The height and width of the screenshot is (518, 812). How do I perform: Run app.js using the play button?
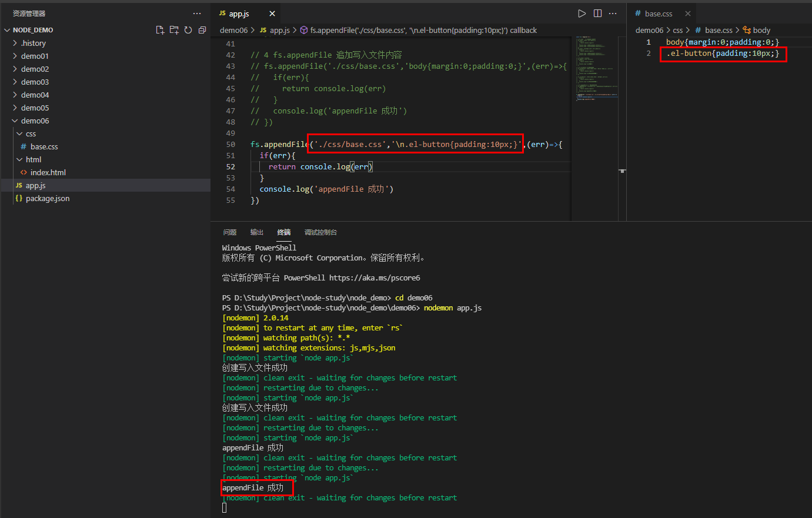click(582, 13)
